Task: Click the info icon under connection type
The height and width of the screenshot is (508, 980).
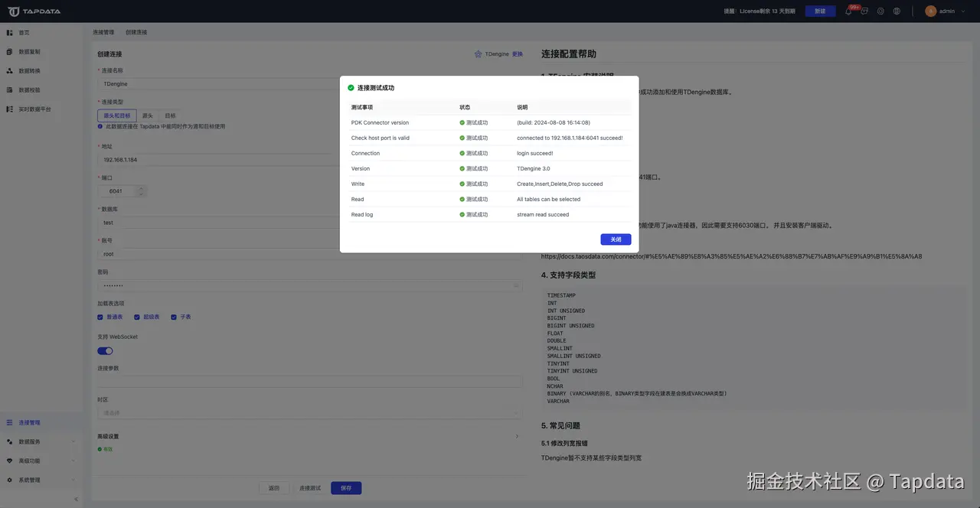Action: (x=100, y=126)
